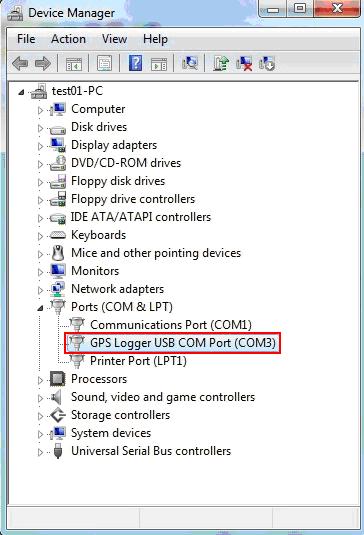This screenshot has width=364, height=535.
Task: Click the Forward arrow toolbar icon
Action: click(x=43, y=63)
